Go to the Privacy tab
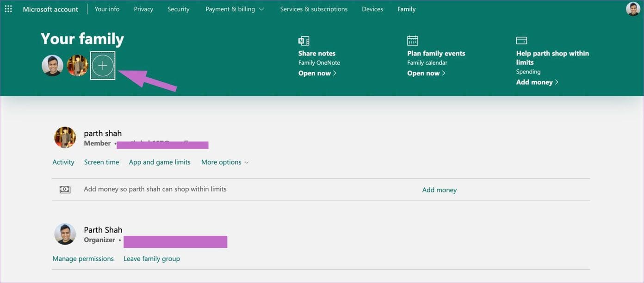644x283 pixels. [143, 9]
